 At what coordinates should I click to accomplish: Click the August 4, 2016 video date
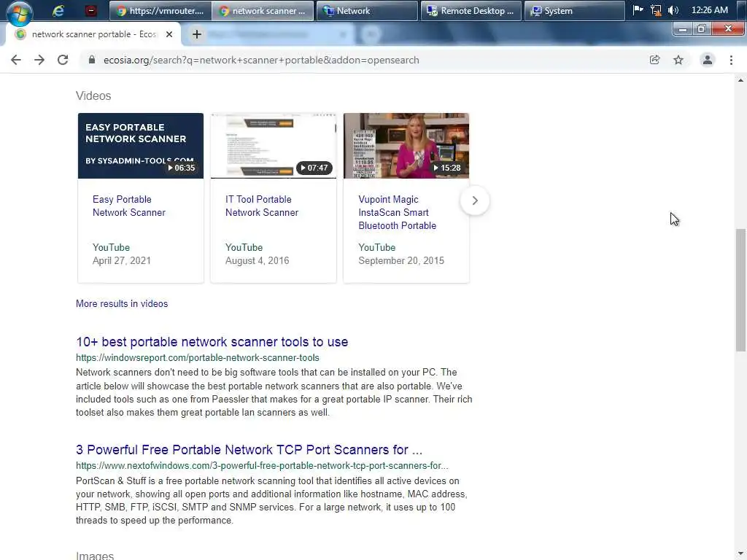258,261
